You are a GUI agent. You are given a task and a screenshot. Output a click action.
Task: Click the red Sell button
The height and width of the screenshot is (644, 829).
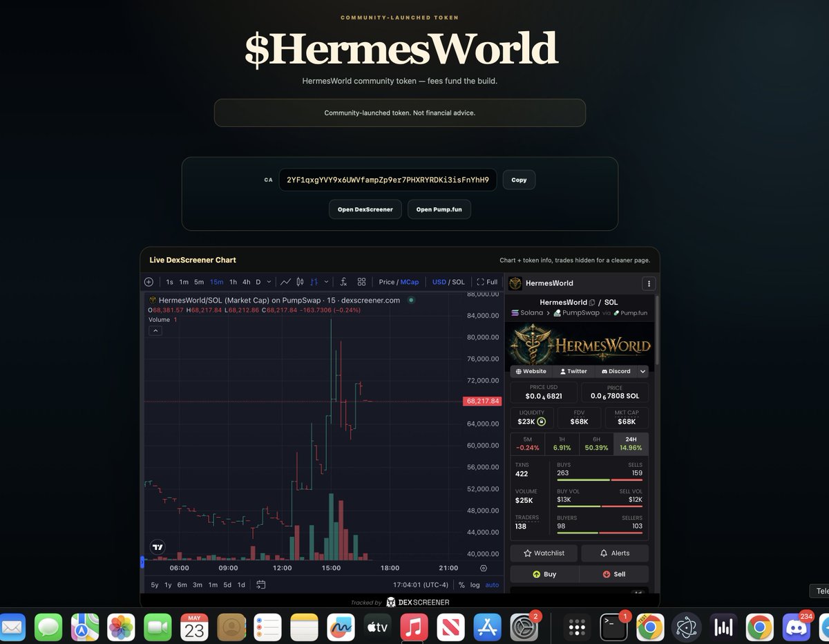(x=614, y=574)
